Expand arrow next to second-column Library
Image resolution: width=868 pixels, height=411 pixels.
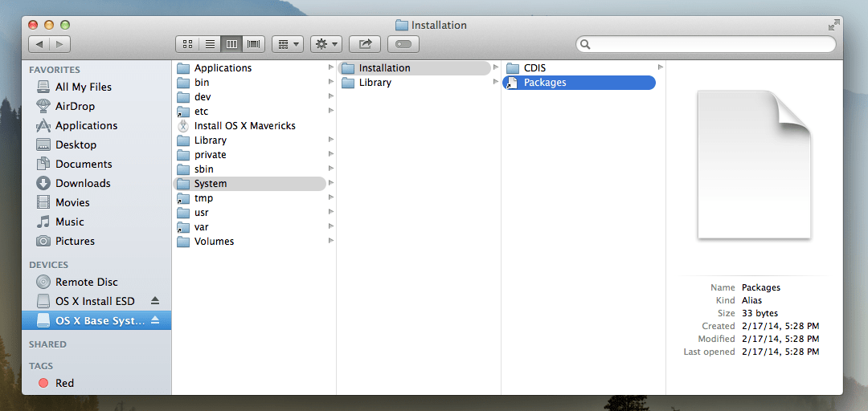click(x=495, y=82)
